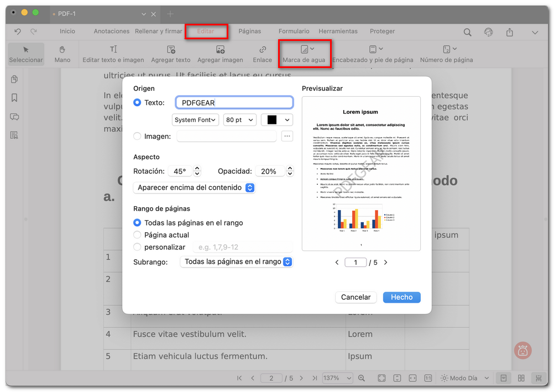Click the undo arrow icon
This screenshot has width=554, height=392.
[18, 32]
